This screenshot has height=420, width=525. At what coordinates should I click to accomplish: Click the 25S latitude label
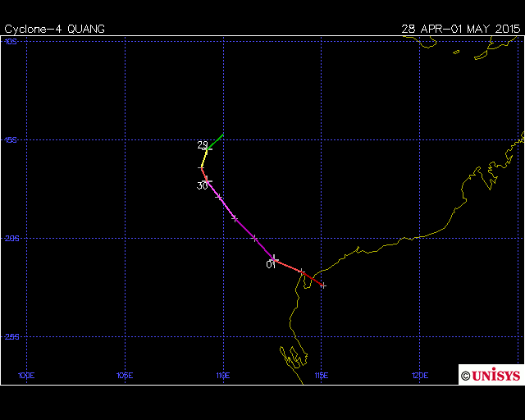click(11, 336)
